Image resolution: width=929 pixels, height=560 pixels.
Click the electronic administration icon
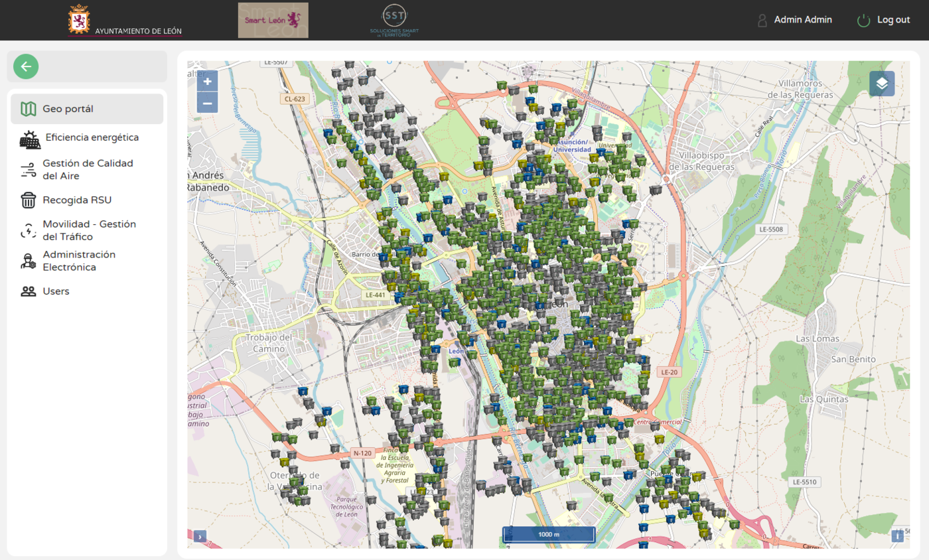(x=28, y=261)
